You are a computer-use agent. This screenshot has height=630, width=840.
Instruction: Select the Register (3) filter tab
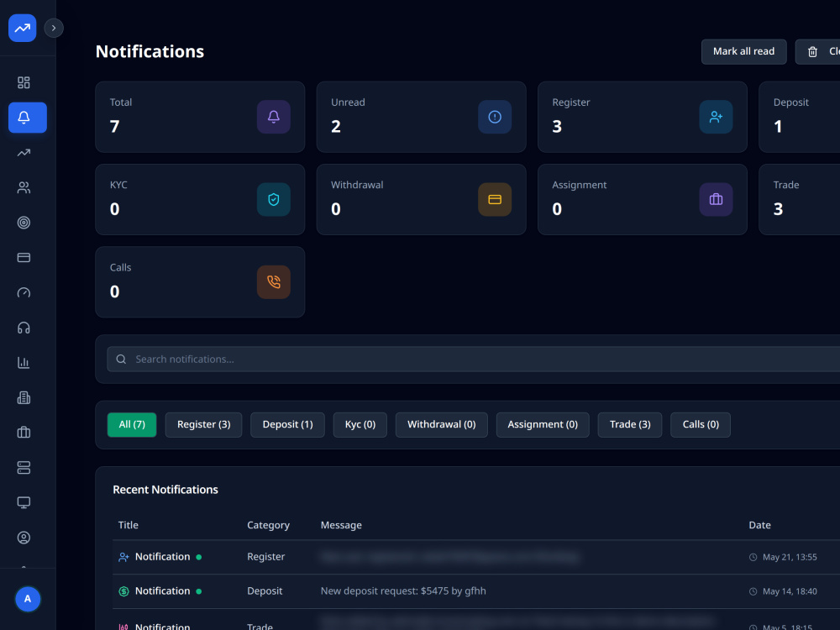203,425
